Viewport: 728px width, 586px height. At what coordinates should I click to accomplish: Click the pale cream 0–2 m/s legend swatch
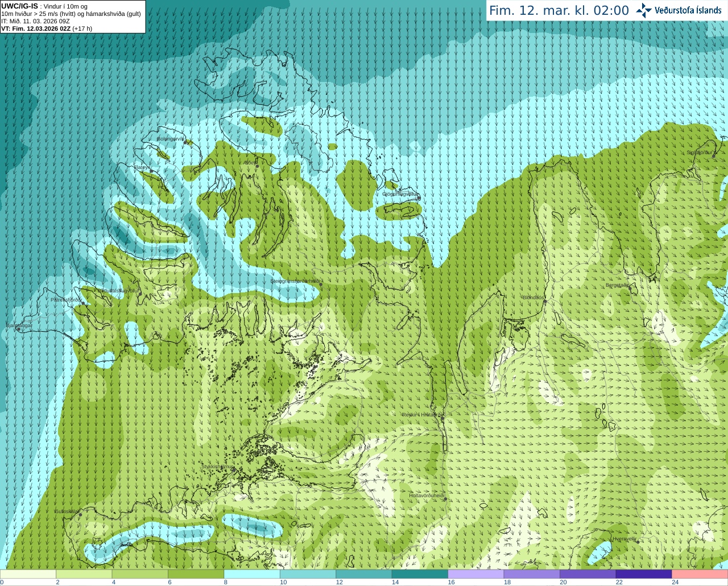pyautogui.click(x=28, y=574)
